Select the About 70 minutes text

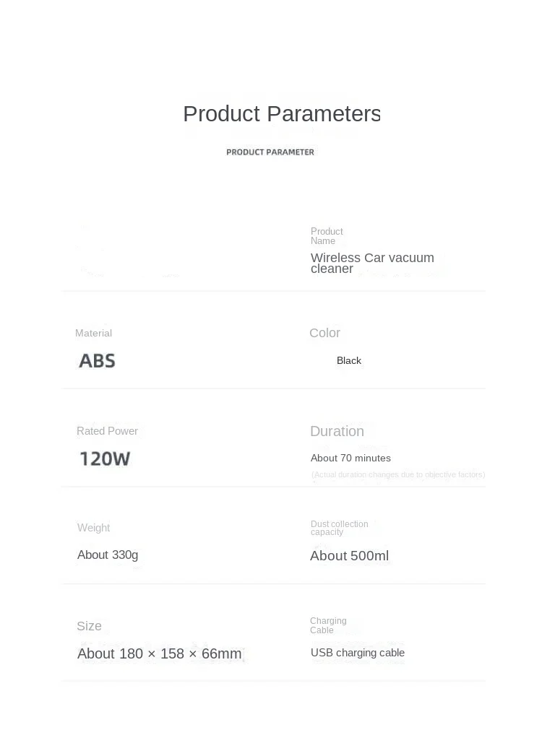pyautogui.click(x=350, y=458)
